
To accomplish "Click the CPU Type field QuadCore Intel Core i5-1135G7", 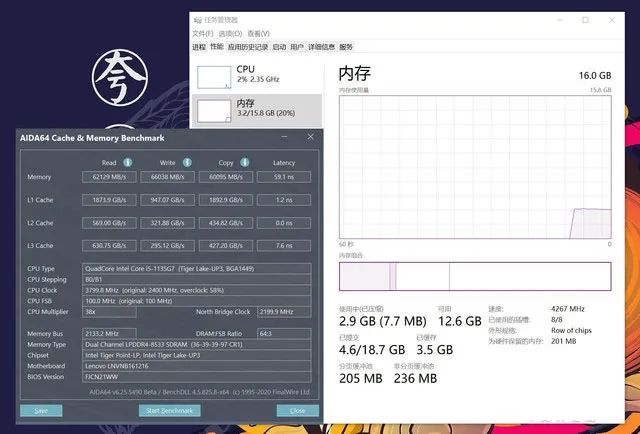I will click(197, 269).
